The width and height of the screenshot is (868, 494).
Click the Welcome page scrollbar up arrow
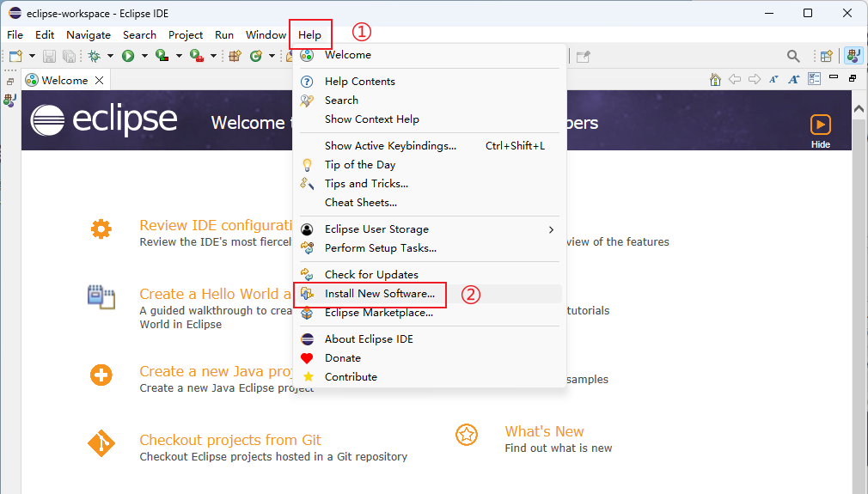click(859, 109)
